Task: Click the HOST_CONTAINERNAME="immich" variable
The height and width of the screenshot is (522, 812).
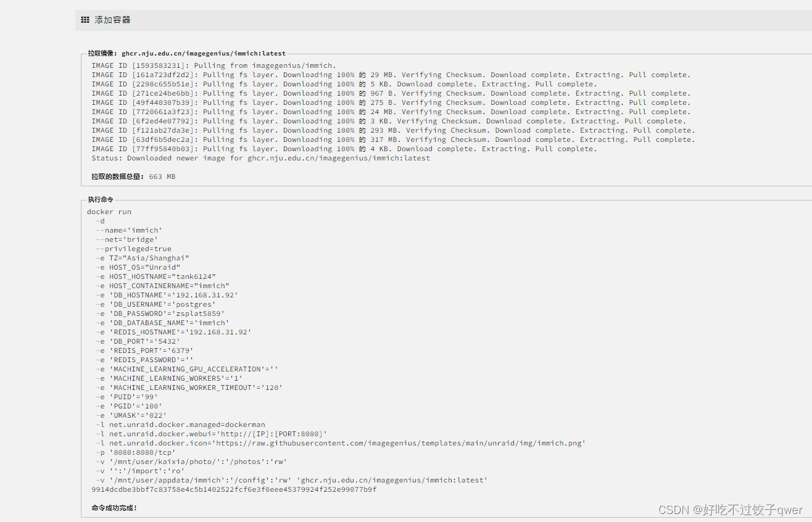Action: pos(163,286)
